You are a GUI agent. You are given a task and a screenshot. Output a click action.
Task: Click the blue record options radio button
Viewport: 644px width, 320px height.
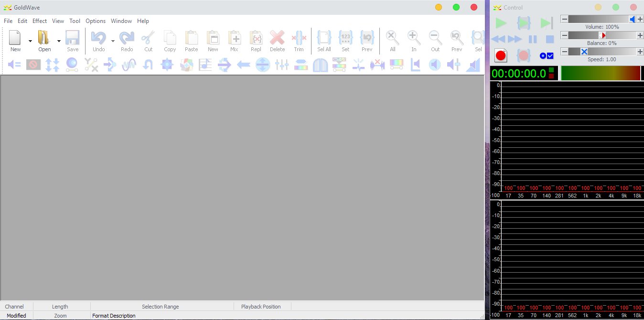click(543, 55)
